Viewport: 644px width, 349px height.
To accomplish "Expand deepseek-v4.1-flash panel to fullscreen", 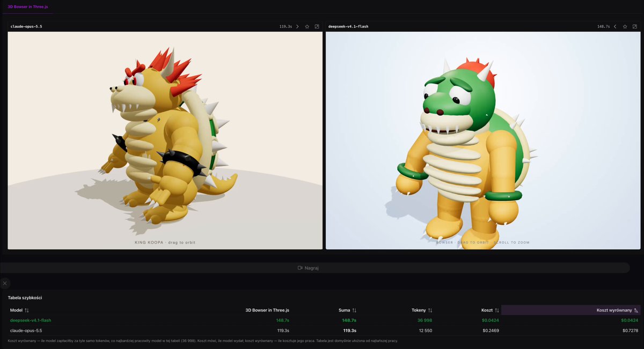I will pyautogui.click(x=634, y=26).
